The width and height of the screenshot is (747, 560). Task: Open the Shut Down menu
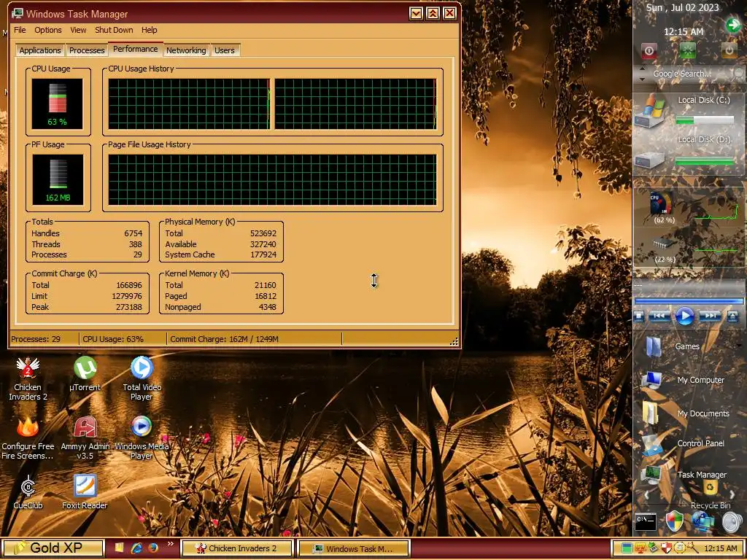(x=114, y=30)
